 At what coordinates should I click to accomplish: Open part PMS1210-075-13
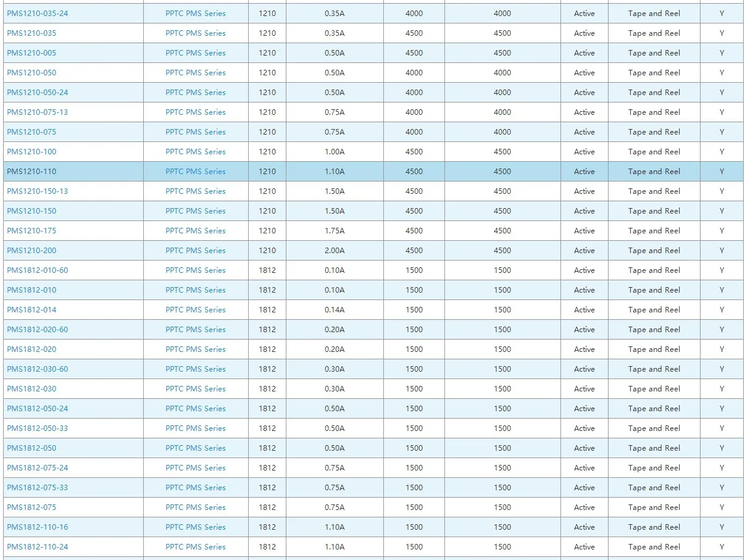(38, 112)
